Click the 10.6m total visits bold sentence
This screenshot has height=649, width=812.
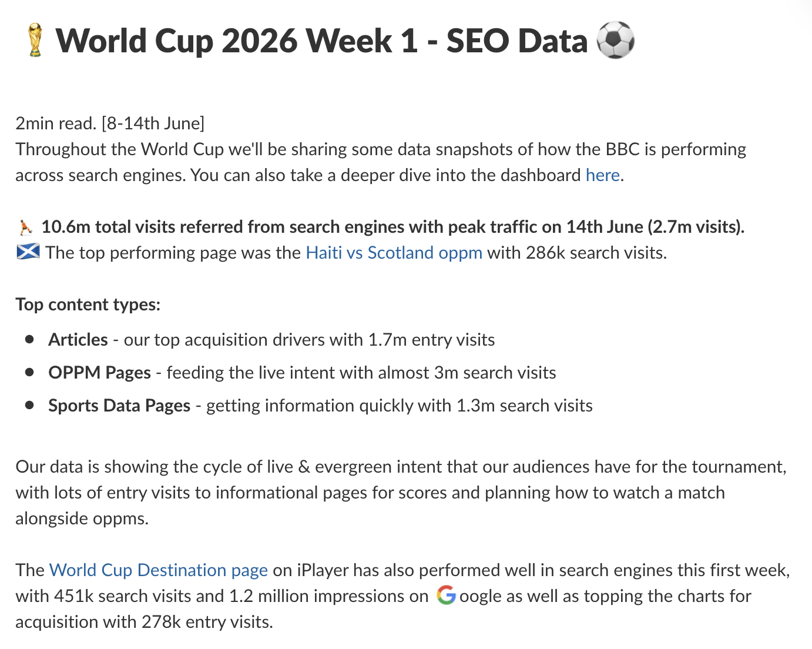(x=393, y=227)
